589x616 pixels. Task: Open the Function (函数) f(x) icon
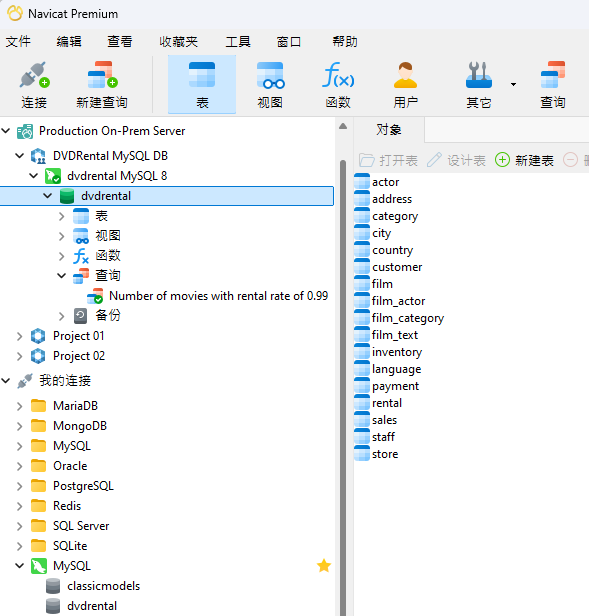click(x=338, y=75)
